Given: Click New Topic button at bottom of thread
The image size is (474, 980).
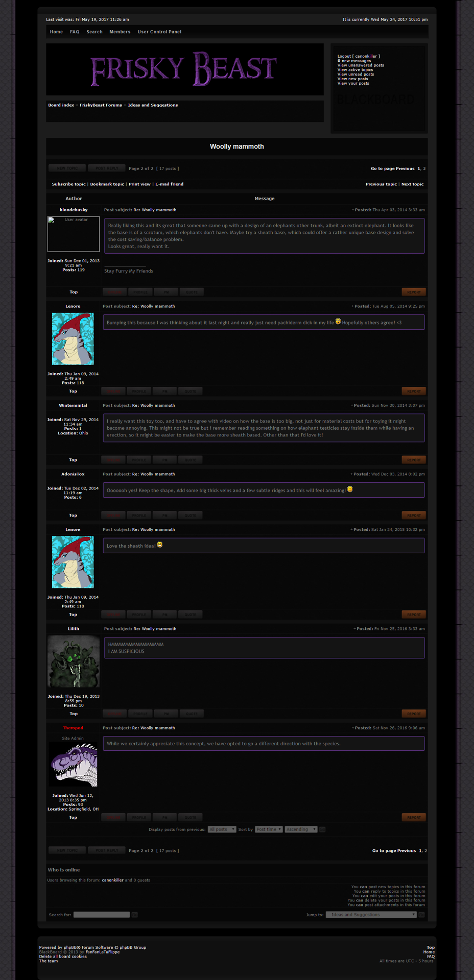Looking at the screenshot, I should coord(67,850).
